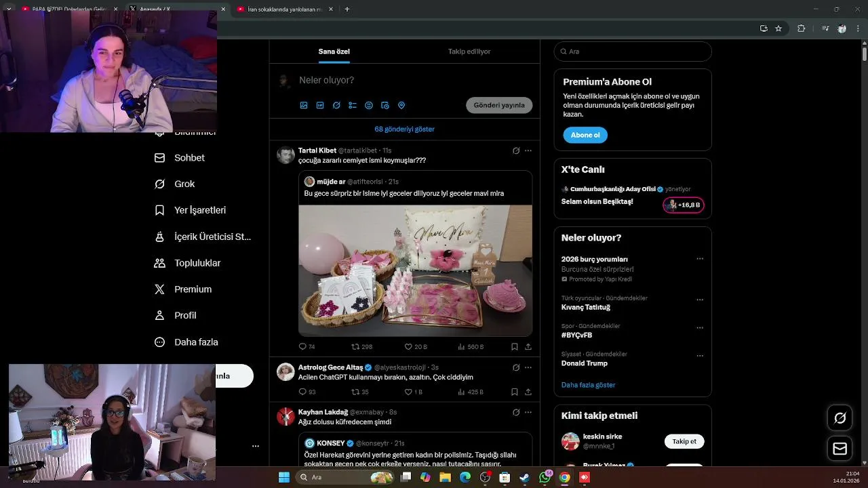Show 68 gönderiyi göster new posts

404,129
